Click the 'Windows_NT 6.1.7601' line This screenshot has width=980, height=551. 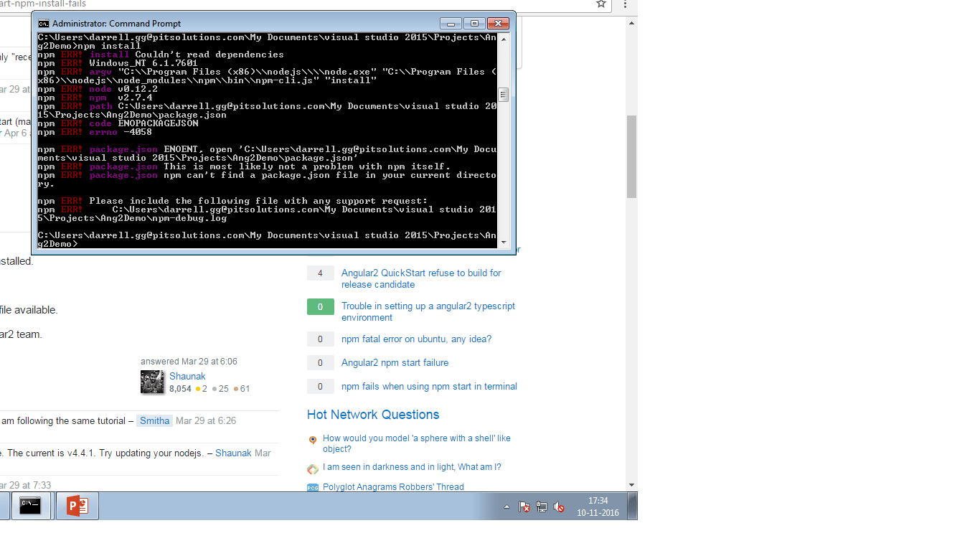(x=118, y=63)
